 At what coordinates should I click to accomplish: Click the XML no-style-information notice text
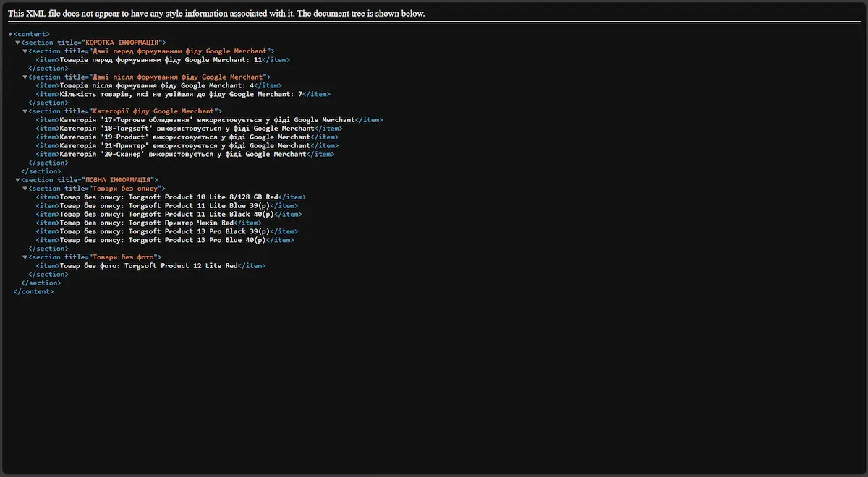pyautogui.click(x=216, y=14)
